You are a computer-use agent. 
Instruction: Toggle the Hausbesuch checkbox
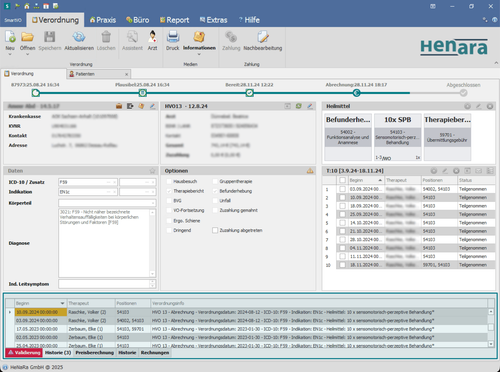coord(169,181)
